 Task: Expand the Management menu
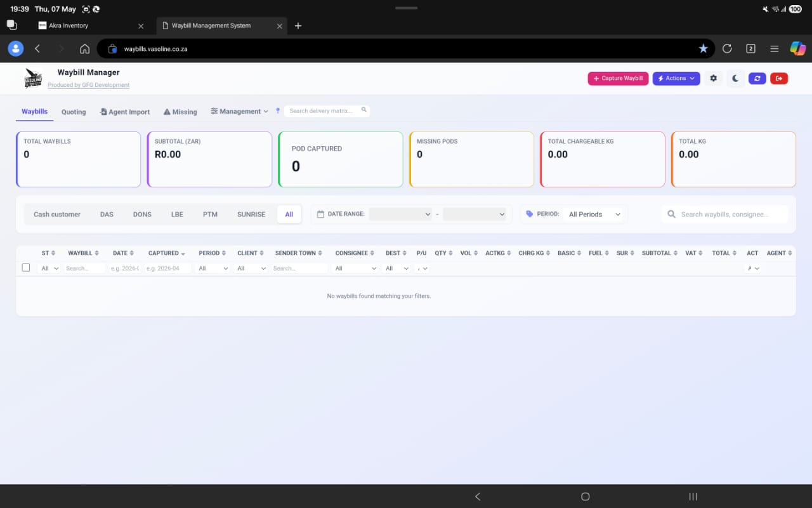pyautogui.click(x=239, y=111)
